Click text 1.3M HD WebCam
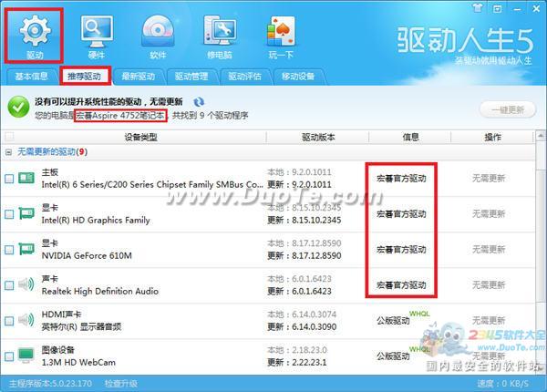Image resolution: width=547 pixels, height=392 pixels. click(78, 362)
